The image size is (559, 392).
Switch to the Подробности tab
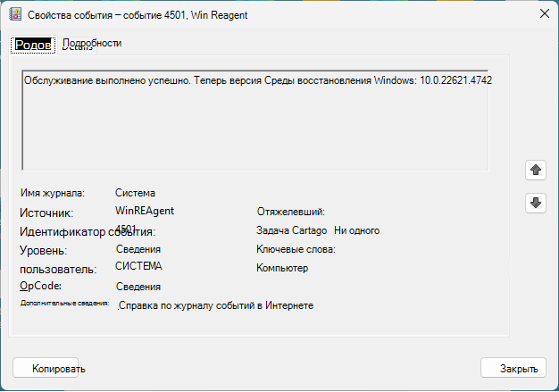pos(92,44)
